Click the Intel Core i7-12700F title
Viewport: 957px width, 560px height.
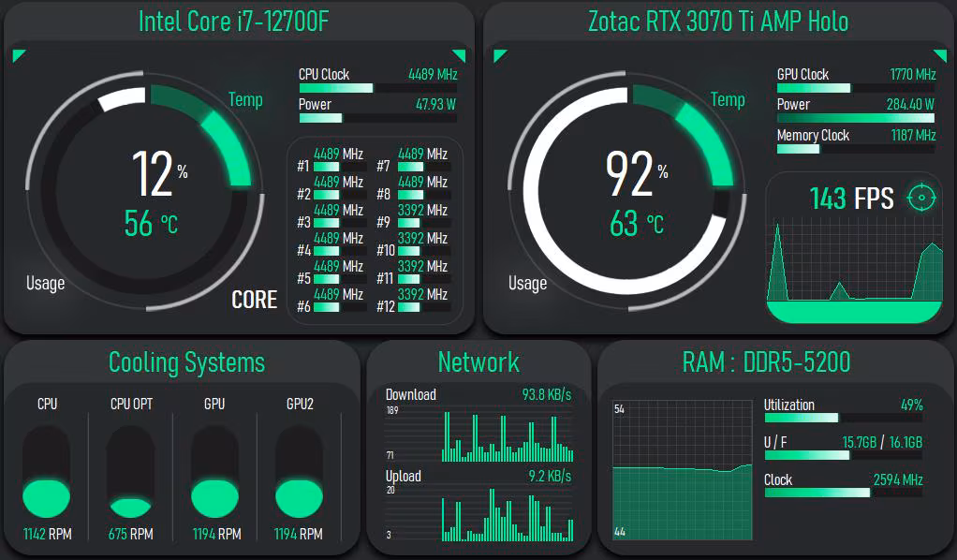click(x=234, y=22)
